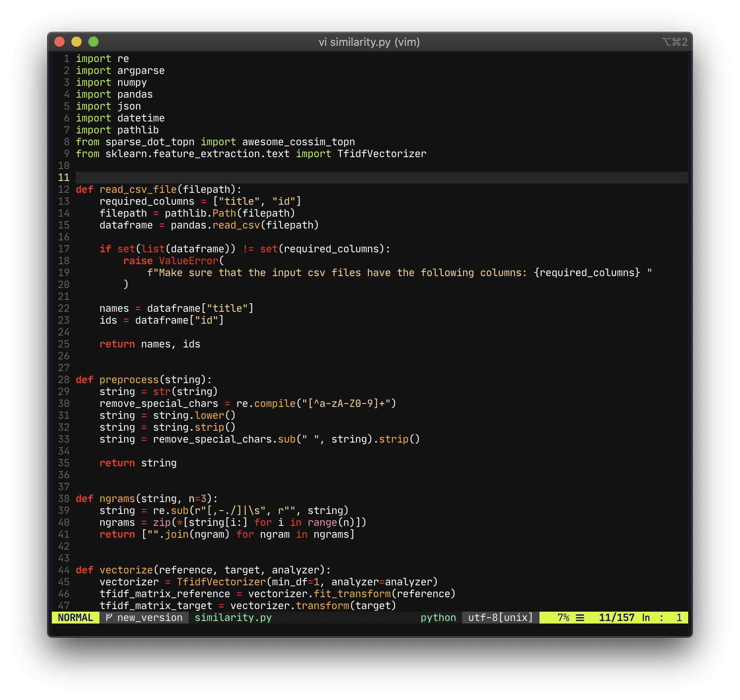The width and height of the screenshot is (740, 700).
Task: Click the TfidfVectorizer import on line 9
Action: click(x=381, y=153)
